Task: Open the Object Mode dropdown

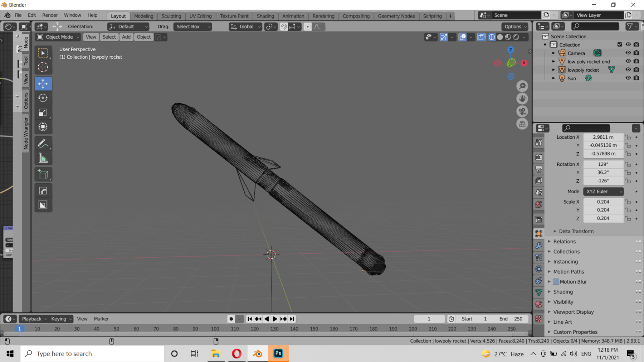Action: click(x=57, y=37)
